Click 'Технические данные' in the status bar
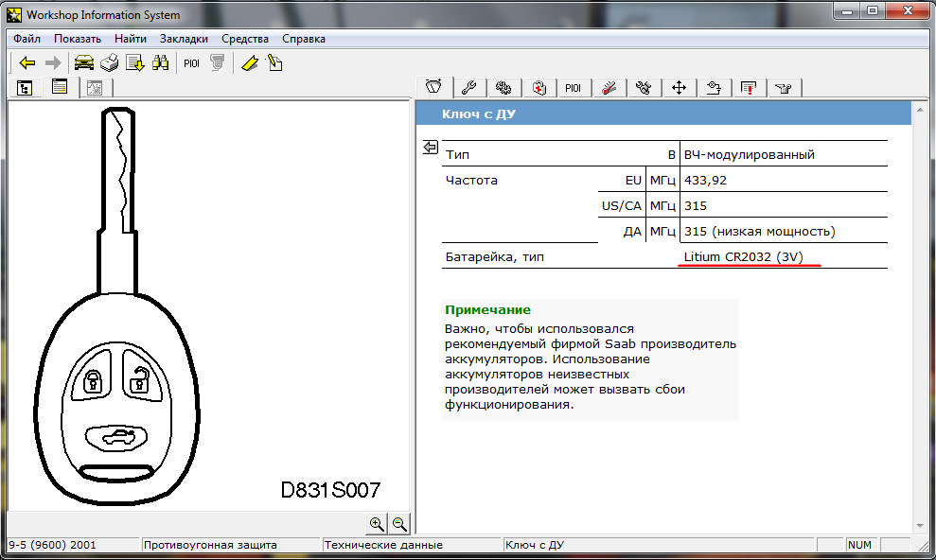Screen dimensions: 936x560 (383, 545)
